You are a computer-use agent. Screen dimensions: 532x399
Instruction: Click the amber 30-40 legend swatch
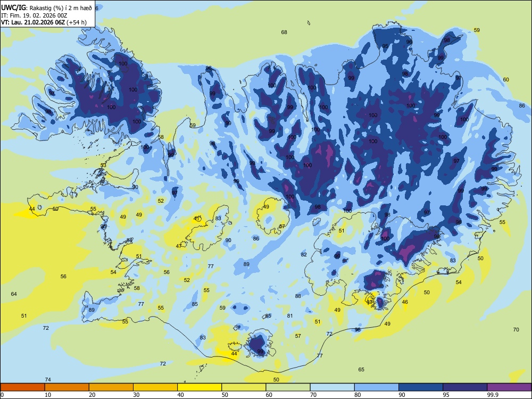pos(155,387)
